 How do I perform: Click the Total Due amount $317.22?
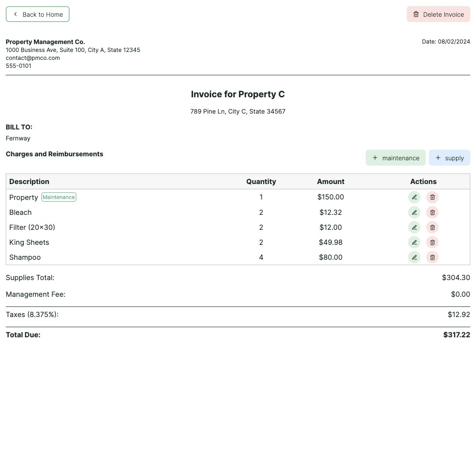(x=457, y=335)
